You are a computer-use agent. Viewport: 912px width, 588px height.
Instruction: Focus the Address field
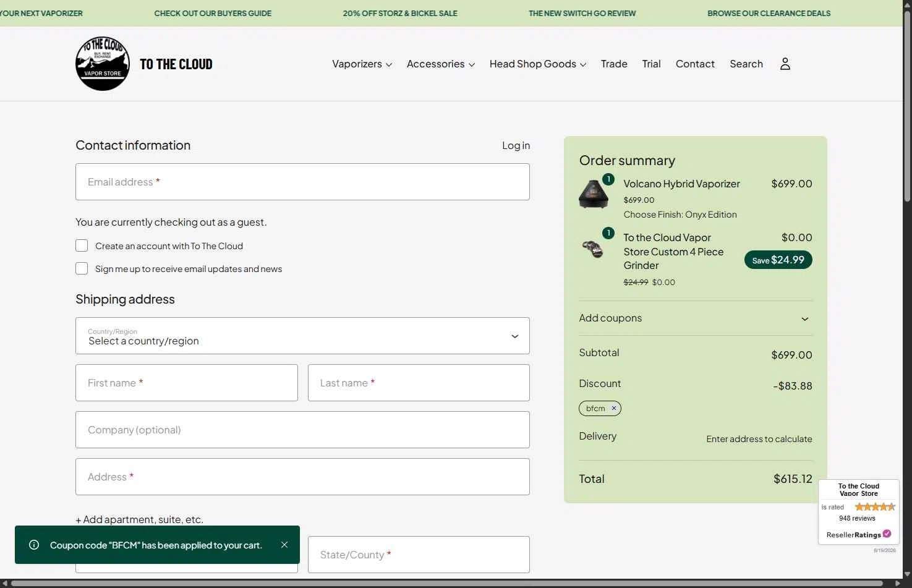pyautogui.click(x=302, y=477)
